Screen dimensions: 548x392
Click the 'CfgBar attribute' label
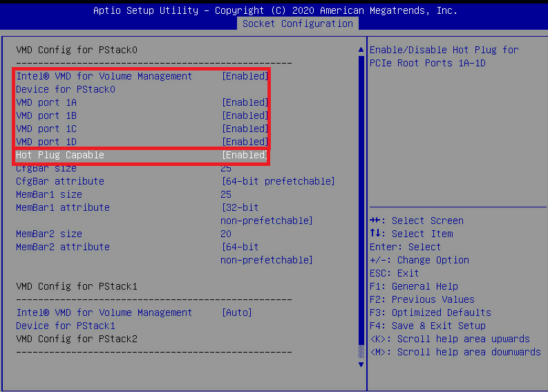coord(60,181)
